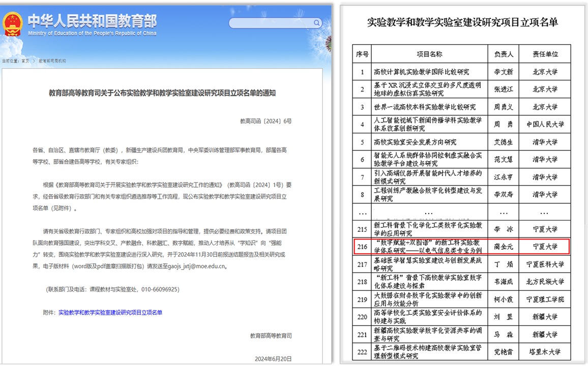The width and height of the screenshot is (588, 366).
Task: Go to 首页 in the breadcrumb
Action: coord(25,60)
